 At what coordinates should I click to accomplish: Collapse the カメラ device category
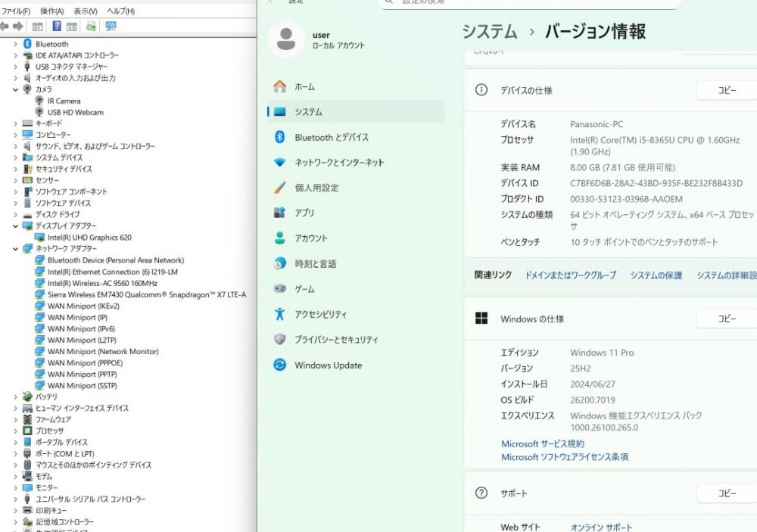pos(15,89)
